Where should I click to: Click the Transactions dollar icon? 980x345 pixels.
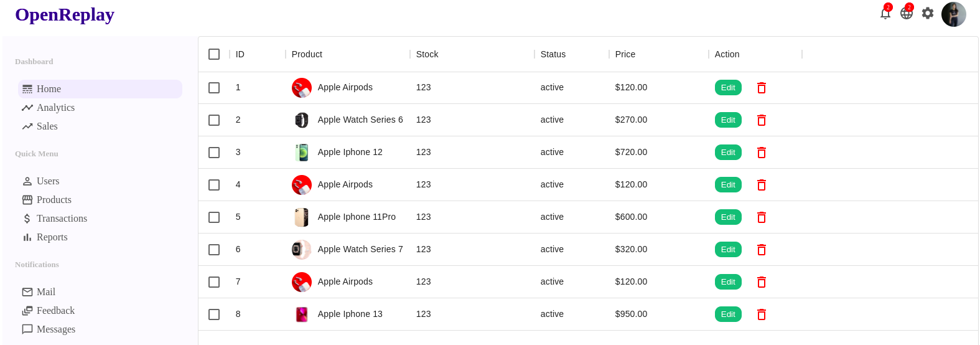pyautogui.click(x=27, y=219)
